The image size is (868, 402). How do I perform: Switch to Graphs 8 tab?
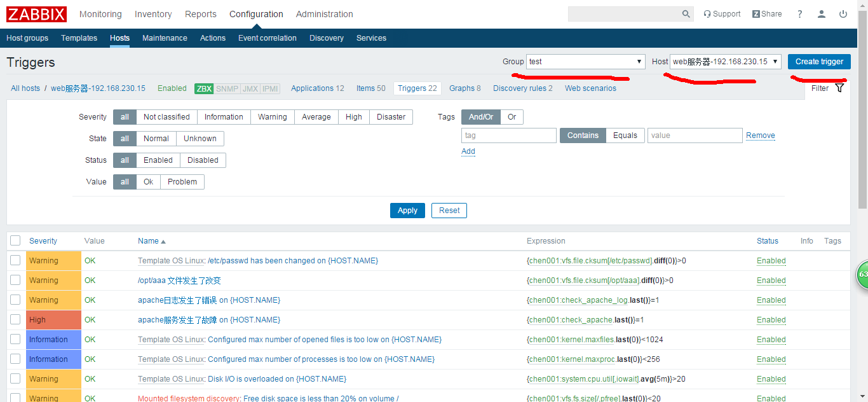point(465,88)
